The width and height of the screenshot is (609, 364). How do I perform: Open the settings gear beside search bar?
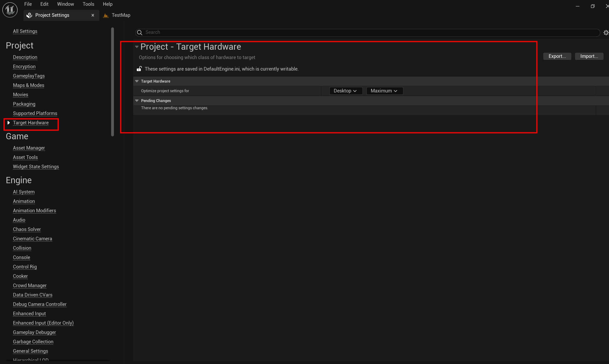[x=606, y=32]
